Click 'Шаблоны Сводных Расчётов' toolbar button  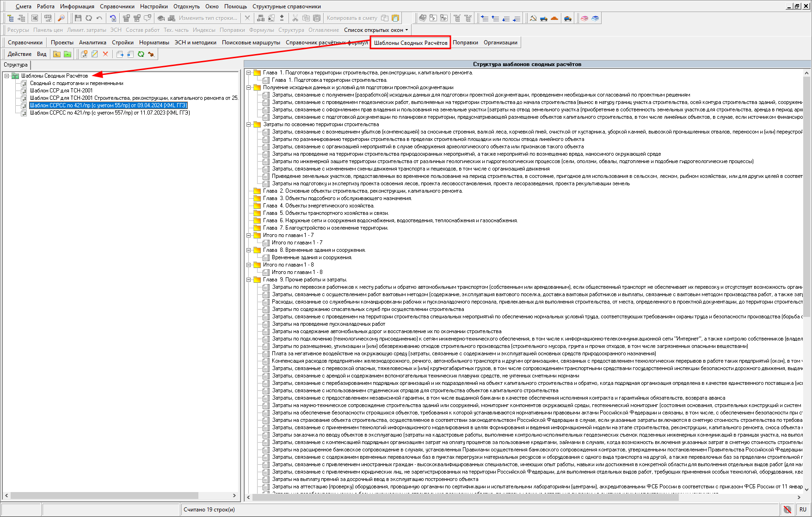(x=411, y=43)
